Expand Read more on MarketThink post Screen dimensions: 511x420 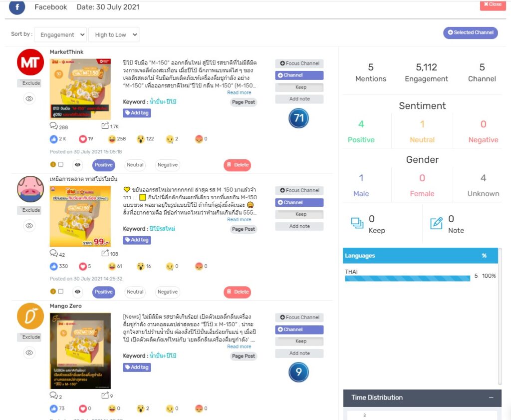tap(239, 92)
